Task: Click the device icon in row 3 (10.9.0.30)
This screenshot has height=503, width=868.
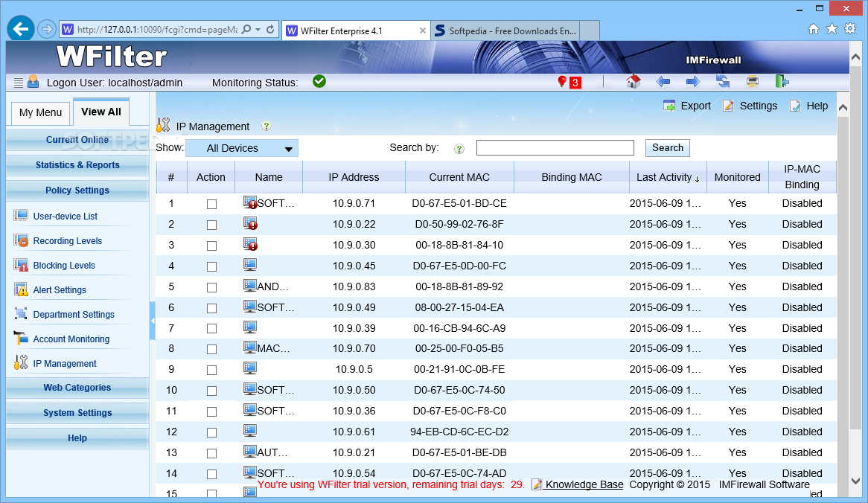Action: pyautogui.click(x=250, y=244)
